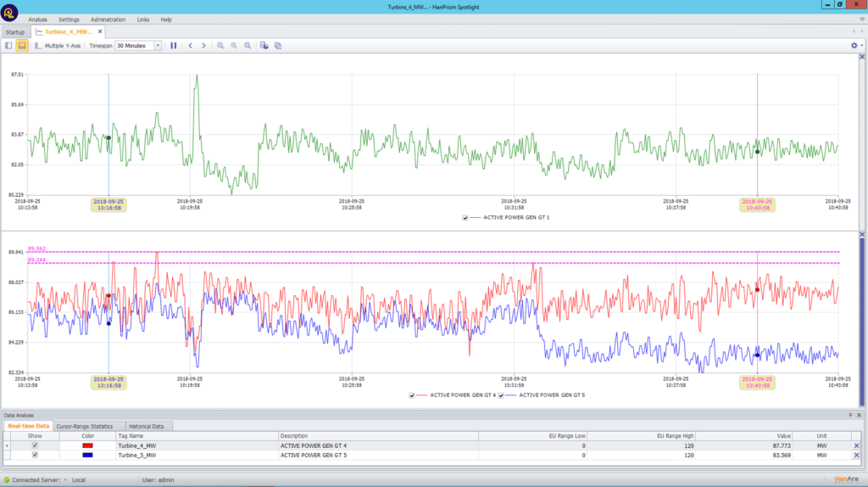Close the Turbine_4_MW tab

(x=100, y=31)
